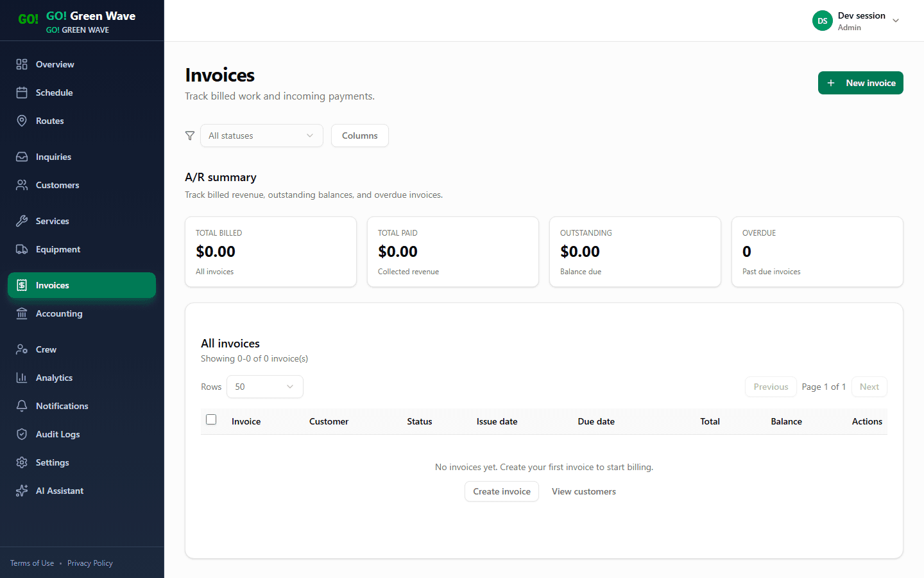Select Audit Logs in the sidebar
The image size is (924, 578).
pos(23,434)
